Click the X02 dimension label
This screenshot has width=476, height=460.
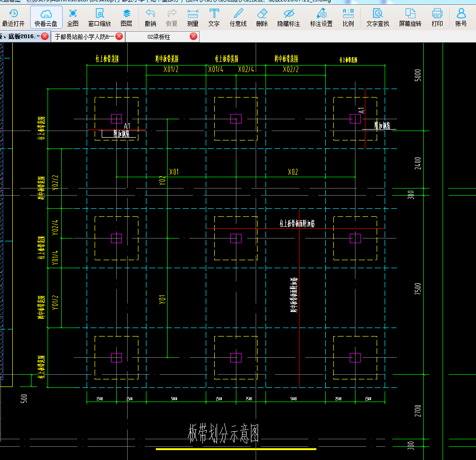[x=293, y=172]
